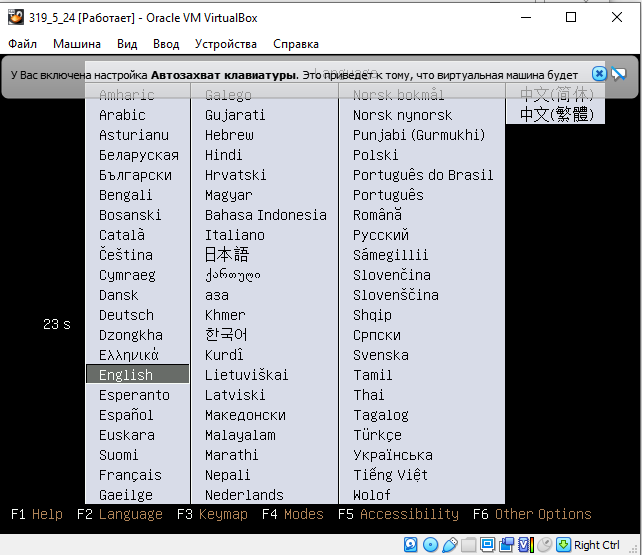This screenshot has height=555, width=642.
Task: Choose Français in the language list
Action: pyautogui.click(x=130, y=475)
